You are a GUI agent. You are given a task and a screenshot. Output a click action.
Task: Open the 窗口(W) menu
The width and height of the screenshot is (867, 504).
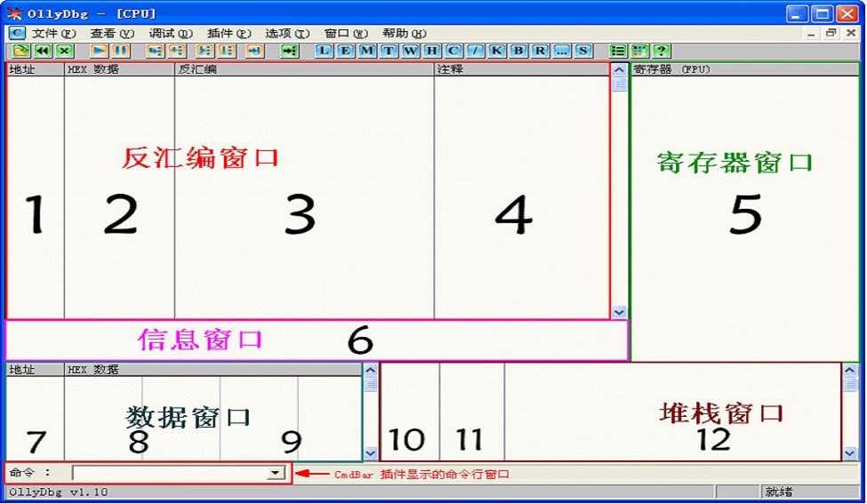point(346,34)
